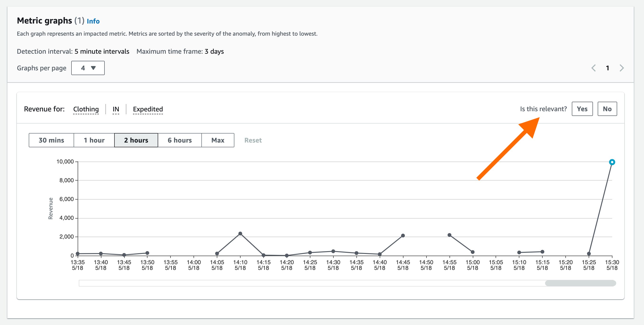Screen dimensions: 644x325
Task: Click the Expedited dimension label
Action: point(148,109)
